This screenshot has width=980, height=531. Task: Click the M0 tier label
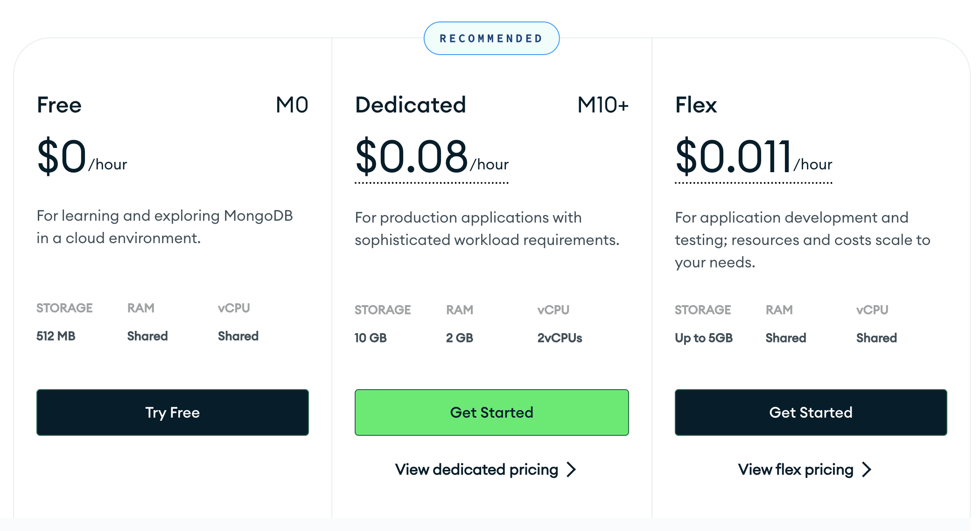point(292,105)
